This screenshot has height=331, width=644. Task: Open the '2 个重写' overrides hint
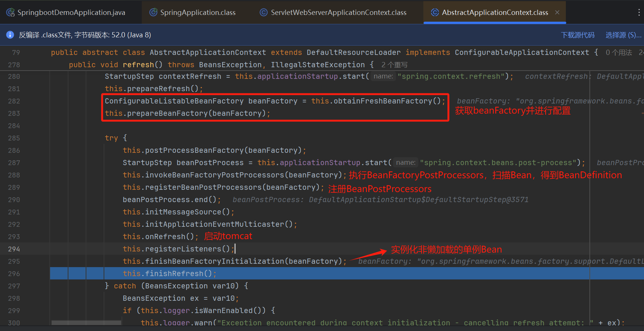click(394, 65)
